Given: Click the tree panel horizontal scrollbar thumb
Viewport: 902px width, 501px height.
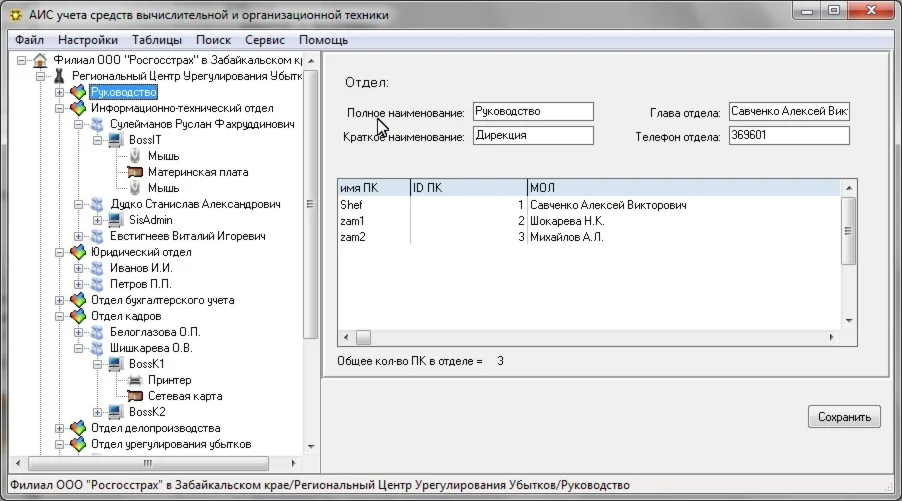Looking at the screenshot, I should [x=148, y=463].
